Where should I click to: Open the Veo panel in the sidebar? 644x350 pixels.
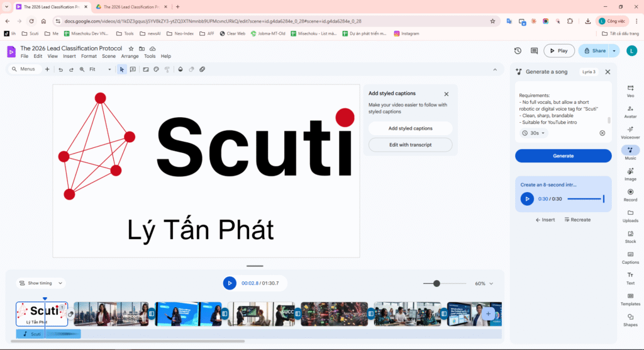(630, 90)
